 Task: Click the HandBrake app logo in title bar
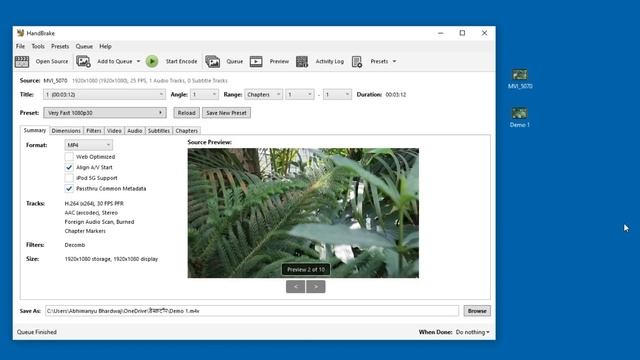tap(20, 33)
